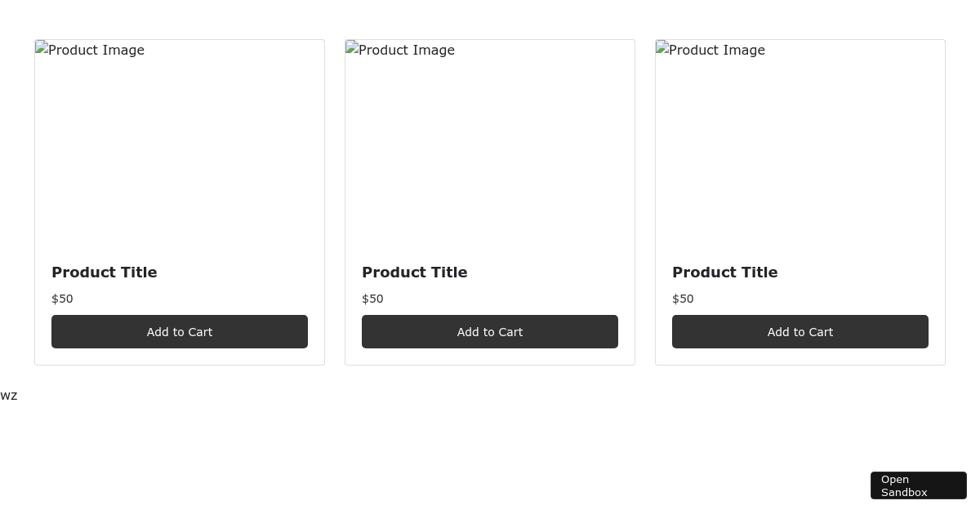This screenshot has width=980, height=514.
Task: Select the third card's Product Title heading
Action: (725, 273)
